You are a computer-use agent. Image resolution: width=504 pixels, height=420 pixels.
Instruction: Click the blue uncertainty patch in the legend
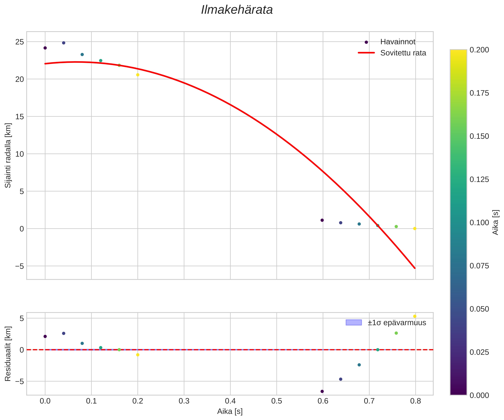point(354,323)
